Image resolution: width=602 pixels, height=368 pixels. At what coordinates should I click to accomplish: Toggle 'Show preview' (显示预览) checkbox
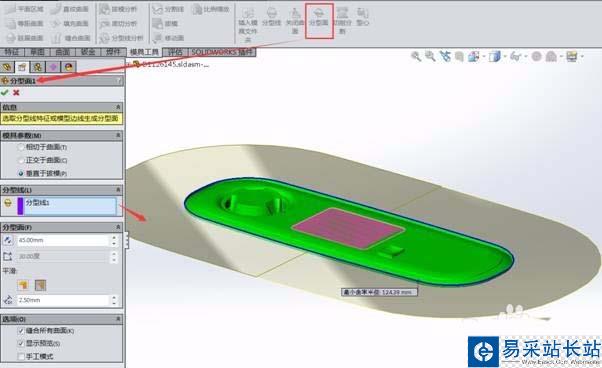21,343
